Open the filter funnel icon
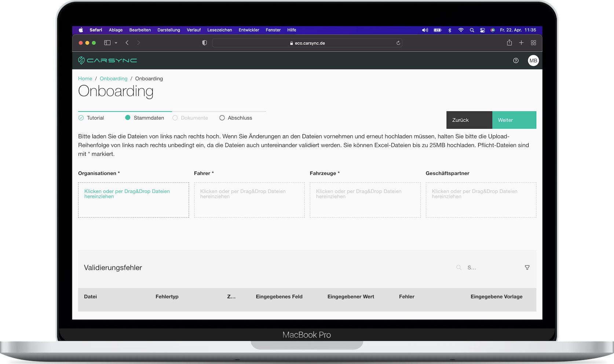 point(527,268)
